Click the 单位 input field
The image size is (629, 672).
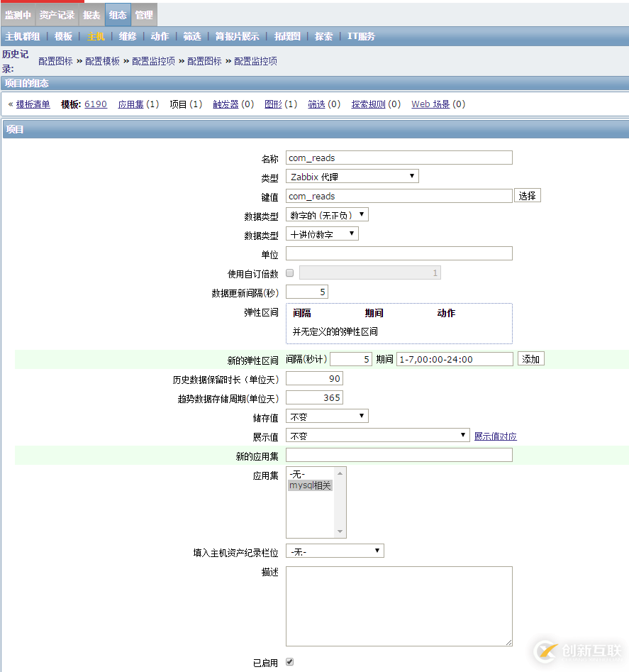pos(399,253)
